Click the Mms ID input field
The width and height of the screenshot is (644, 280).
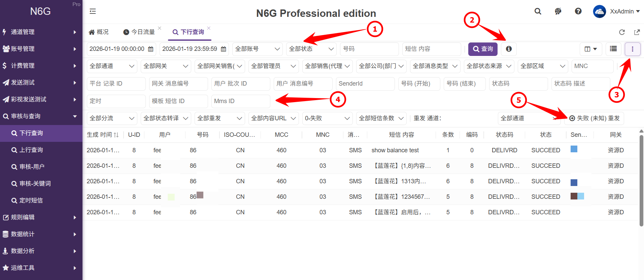[241, 101]
